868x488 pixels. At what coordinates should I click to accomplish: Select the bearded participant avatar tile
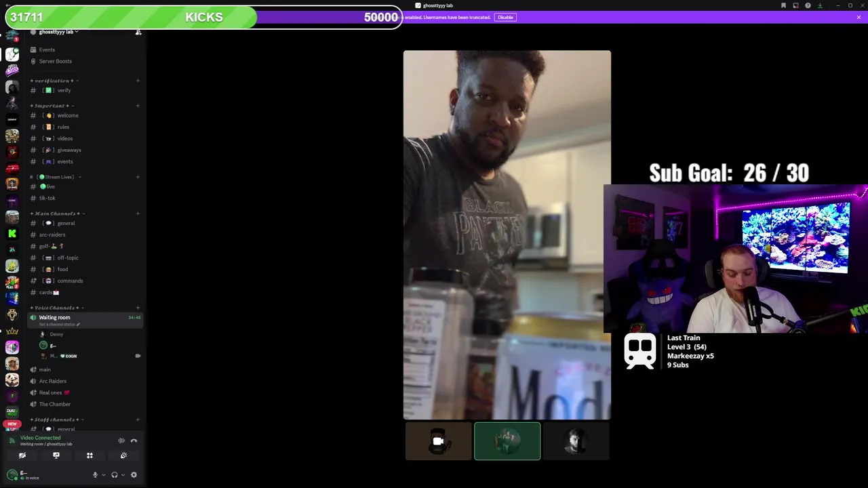576,441
